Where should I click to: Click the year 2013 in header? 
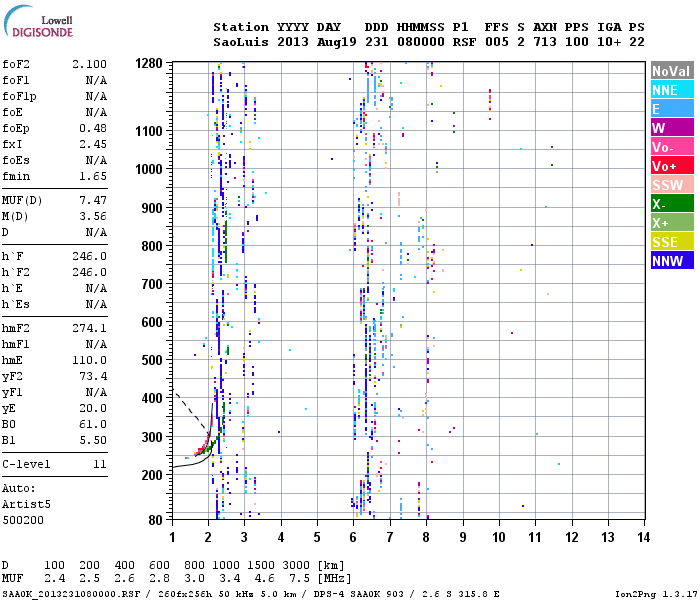(x=293, y=42)
